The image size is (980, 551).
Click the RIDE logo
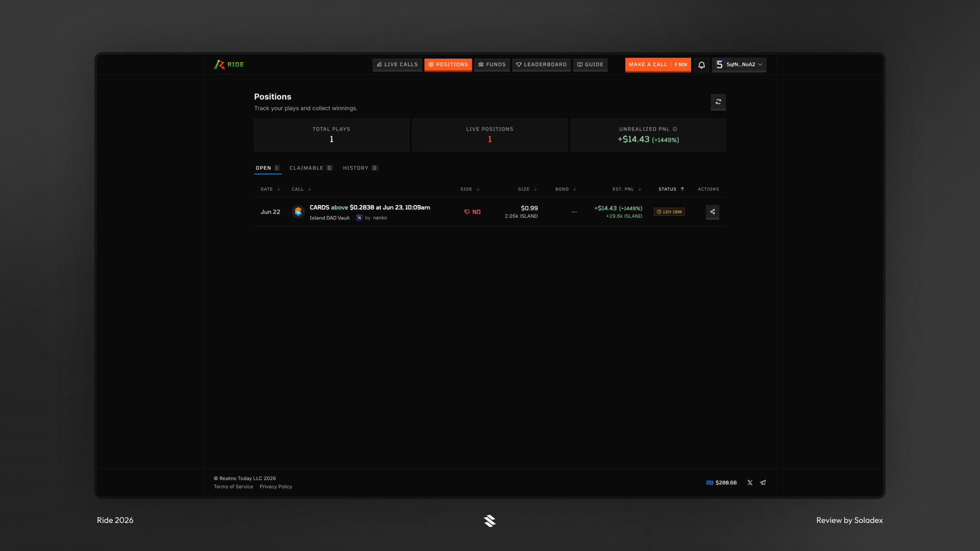pos(229,65)
